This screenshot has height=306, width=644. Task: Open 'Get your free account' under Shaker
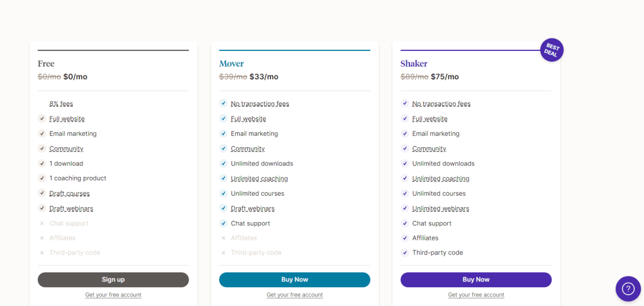tap(476, 295)
